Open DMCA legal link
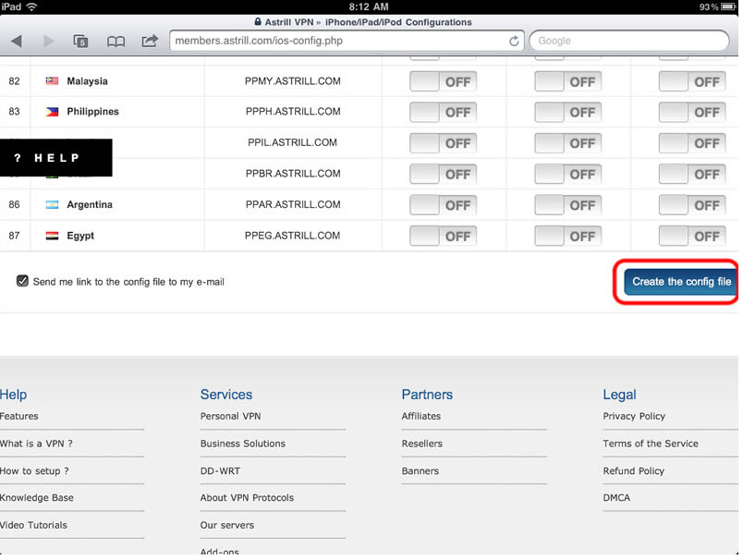This screenshot has width=743, height=560. click(616, 497)
